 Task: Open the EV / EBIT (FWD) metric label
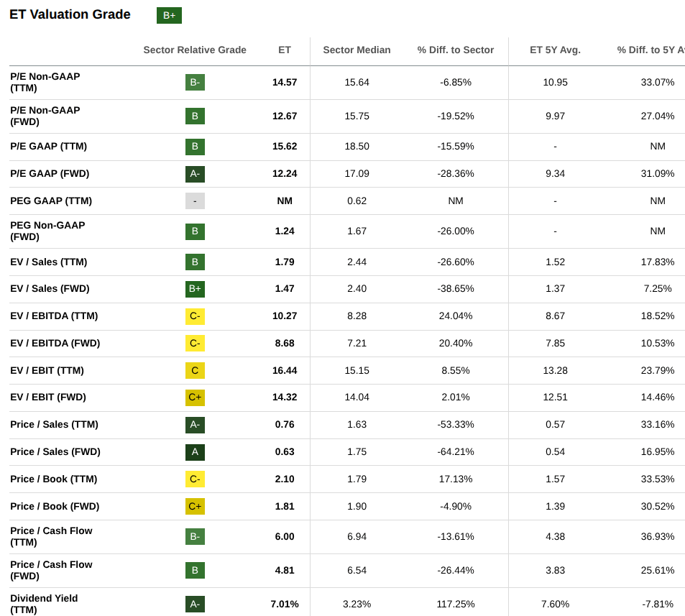click(x=48, y=397)
